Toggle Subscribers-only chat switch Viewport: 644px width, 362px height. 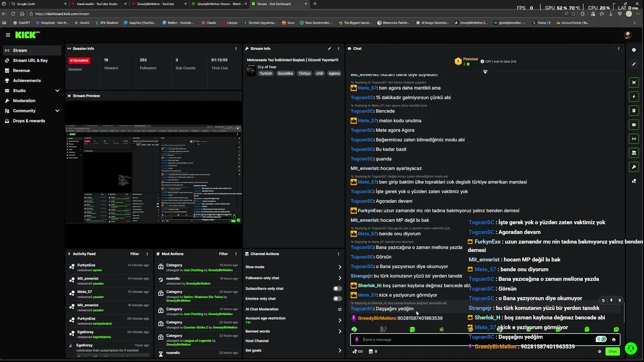click(x=337, y=289)
